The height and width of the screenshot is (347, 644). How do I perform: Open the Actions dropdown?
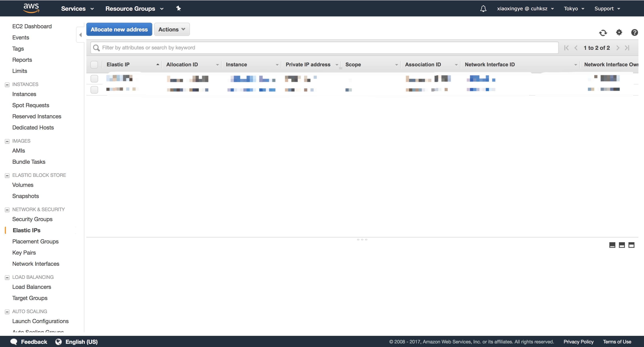[x=172, y=29]
